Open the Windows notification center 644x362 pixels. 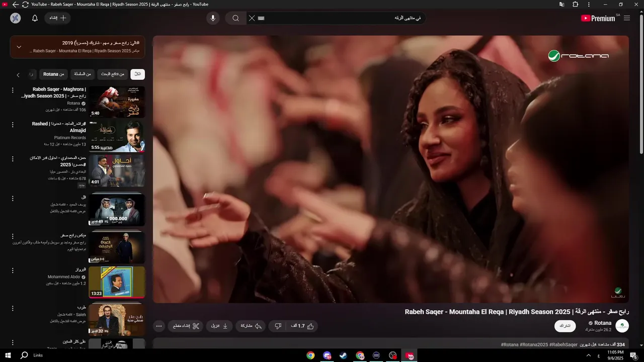(x=634, y=355)
